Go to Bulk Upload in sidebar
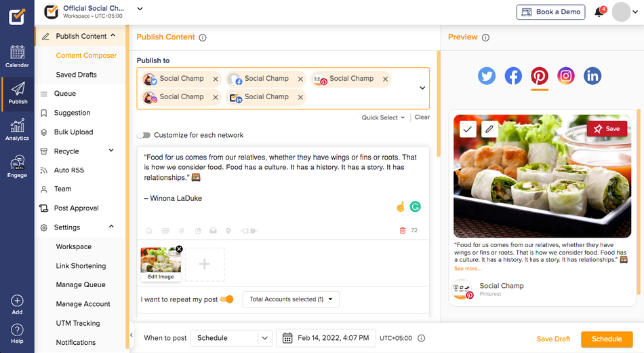644x353 pixels. point(73,132)
